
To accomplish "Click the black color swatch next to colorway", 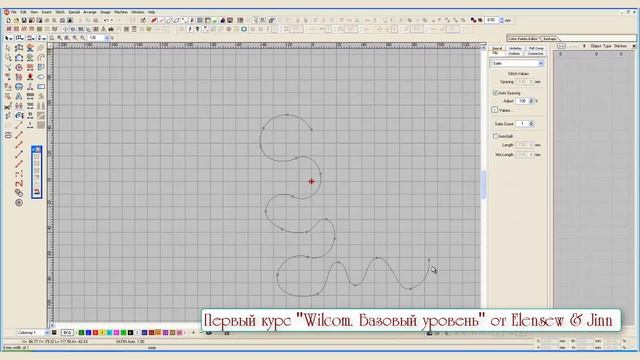I will coord(54,333).
